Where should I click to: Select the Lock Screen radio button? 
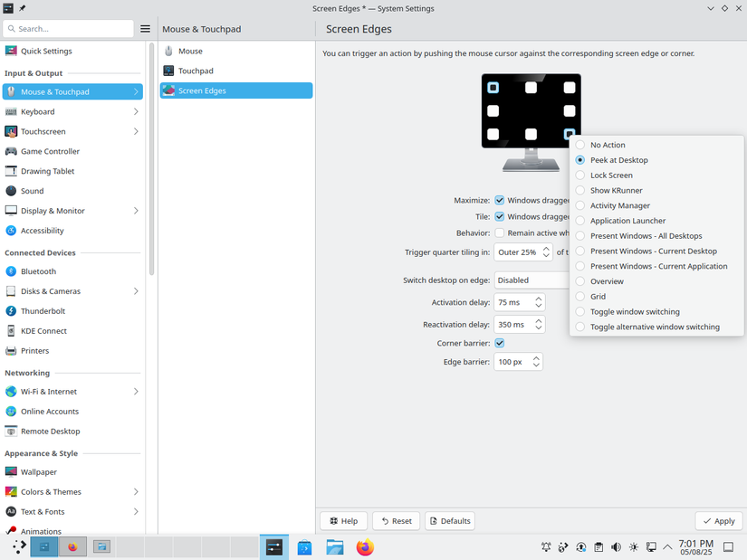point(579,175)
